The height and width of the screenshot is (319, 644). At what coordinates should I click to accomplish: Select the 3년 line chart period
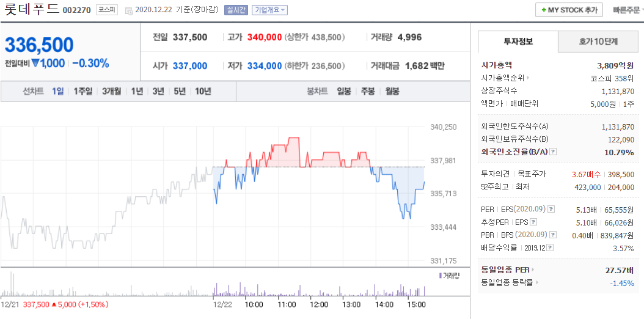click(158, 91)
